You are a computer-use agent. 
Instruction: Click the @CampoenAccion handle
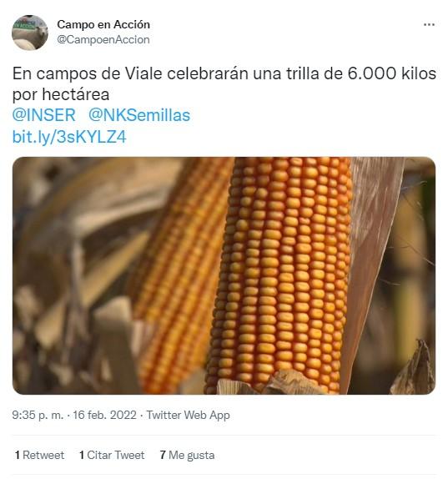click(x=103, y=40)
